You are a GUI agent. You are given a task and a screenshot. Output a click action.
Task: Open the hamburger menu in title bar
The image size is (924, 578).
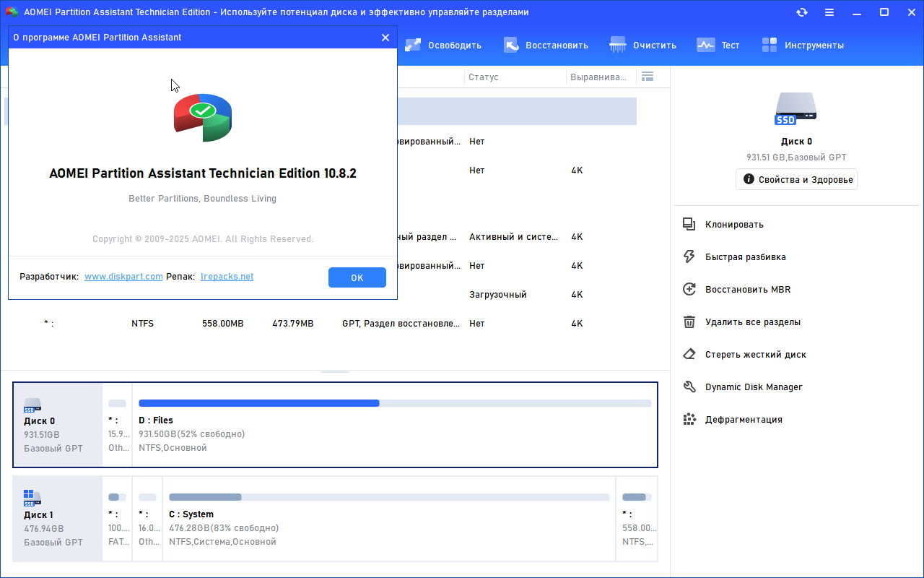point(829,12)
